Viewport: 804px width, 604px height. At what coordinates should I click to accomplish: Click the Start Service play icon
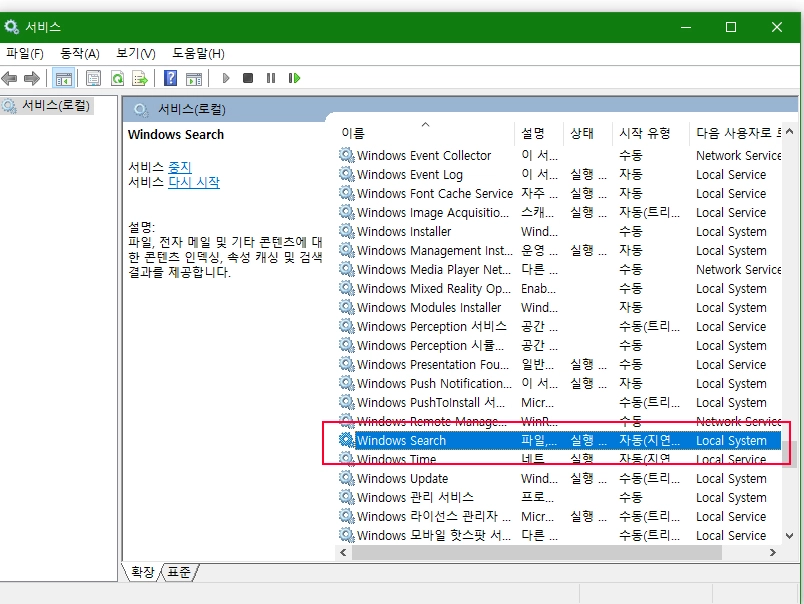[226, 78]
